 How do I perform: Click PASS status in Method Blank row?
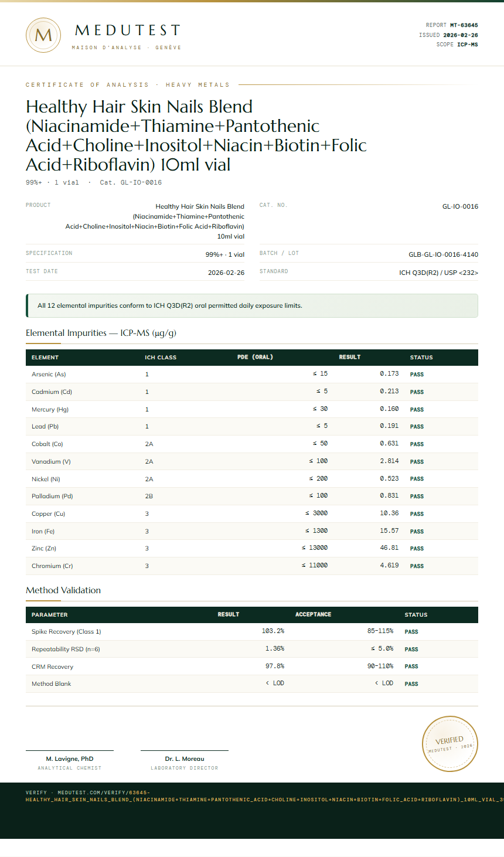tap(411, 684)
